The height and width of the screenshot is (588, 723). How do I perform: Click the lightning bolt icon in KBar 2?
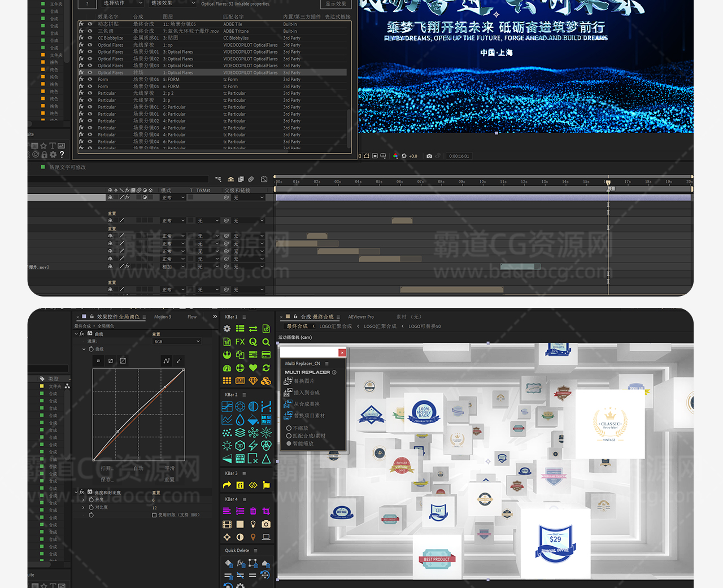[x=253, y=446]
